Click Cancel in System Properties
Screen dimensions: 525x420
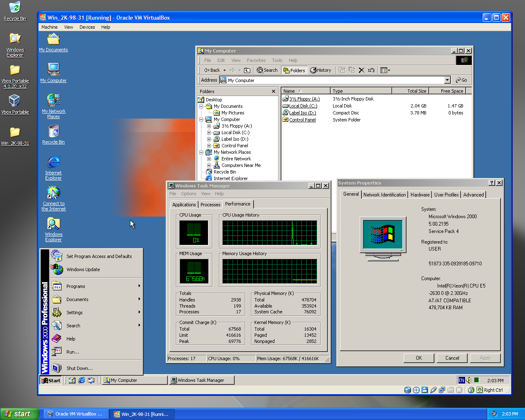point(452,358)
